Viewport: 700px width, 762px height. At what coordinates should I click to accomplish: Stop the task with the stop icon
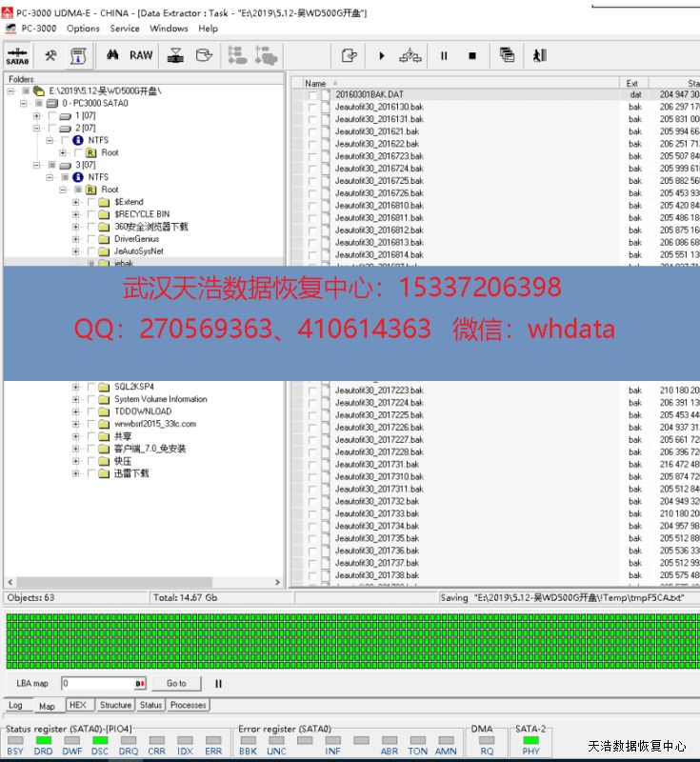(x=472, y=56)
